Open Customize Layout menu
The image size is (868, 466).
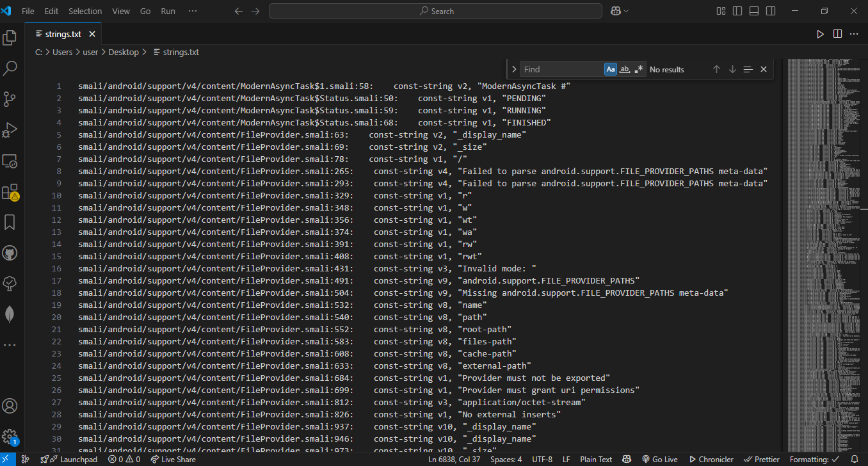tap(721, 11)
